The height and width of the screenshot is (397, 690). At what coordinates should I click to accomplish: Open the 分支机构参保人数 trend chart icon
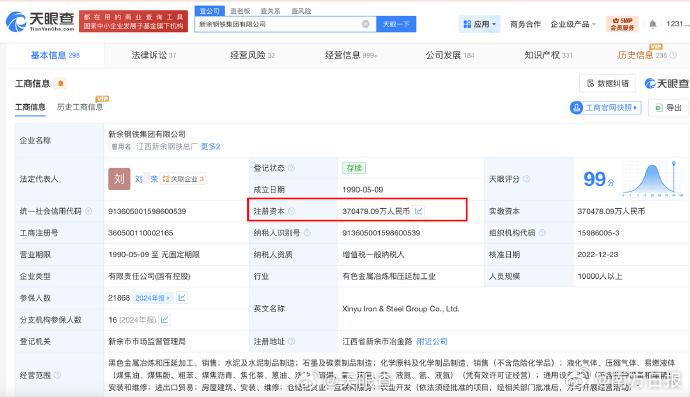click(x=164, y=320)
